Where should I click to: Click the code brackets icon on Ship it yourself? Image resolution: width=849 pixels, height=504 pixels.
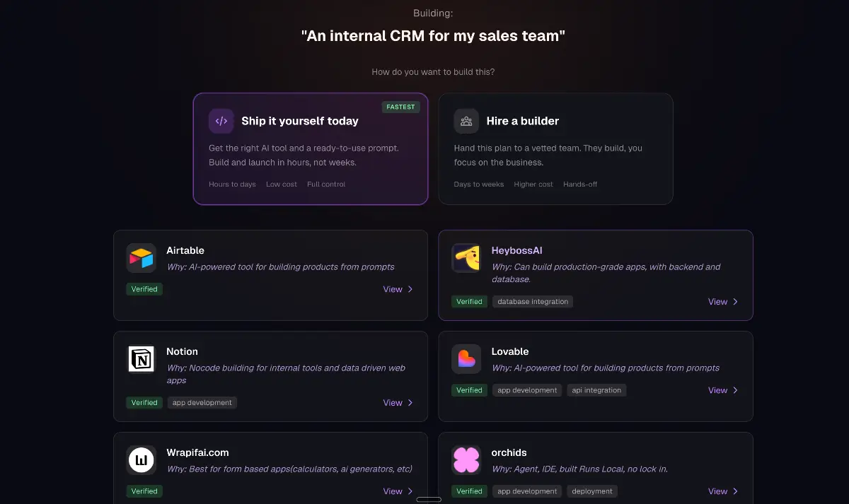221,121
